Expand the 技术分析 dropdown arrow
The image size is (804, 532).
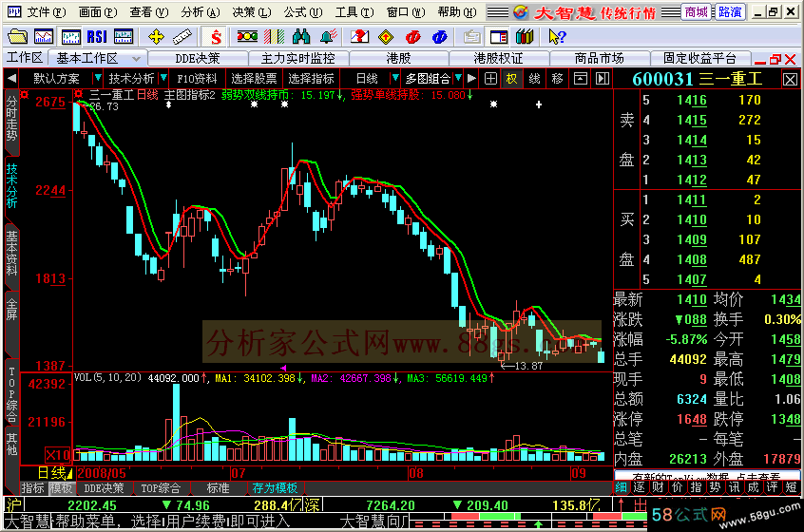tap(163, 78)
